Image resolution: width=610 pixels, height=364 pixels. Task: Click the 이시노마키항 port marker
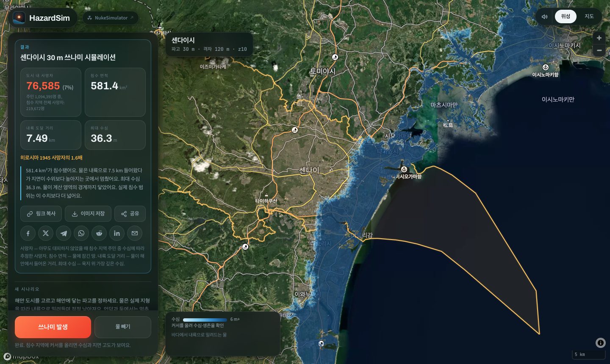click(546, 67)
